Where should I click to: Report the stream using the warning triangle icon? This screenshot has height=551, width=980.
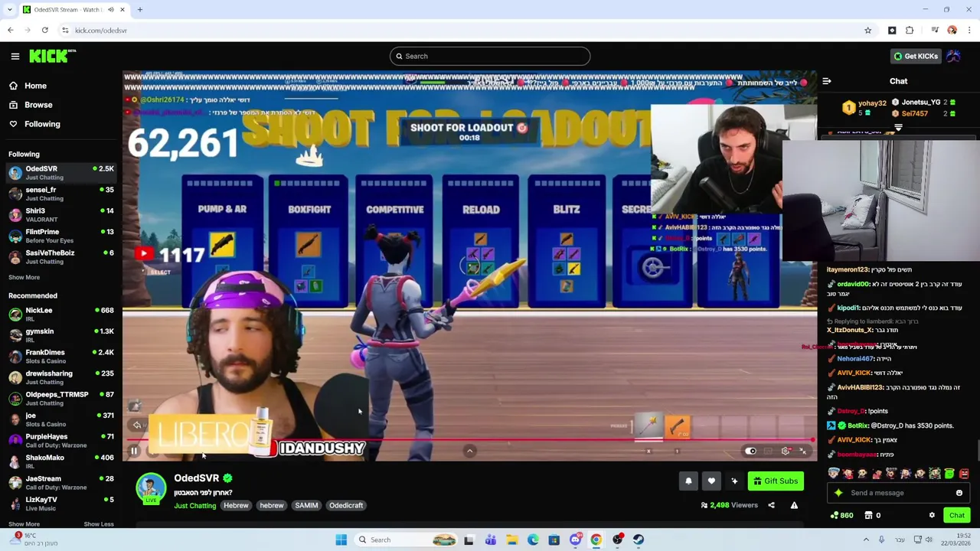click(794, 505)
